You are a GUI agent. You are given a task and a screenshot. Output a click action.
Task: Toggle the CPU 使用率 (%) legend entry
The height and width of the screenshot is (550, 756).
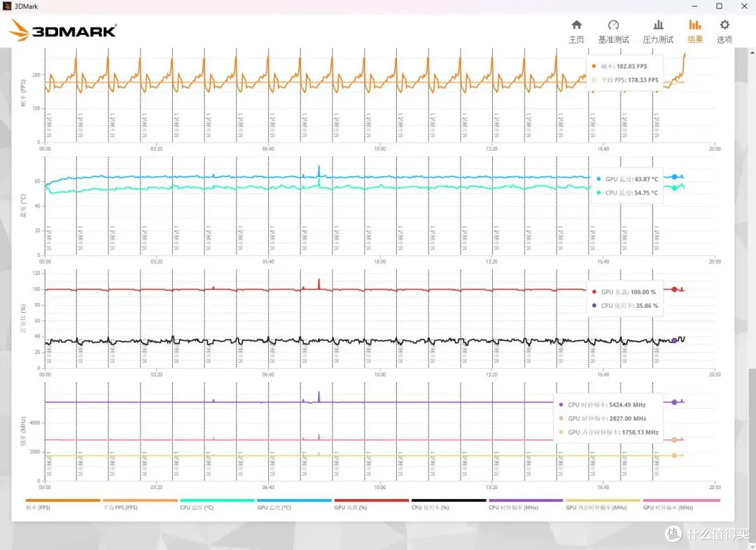449,504
